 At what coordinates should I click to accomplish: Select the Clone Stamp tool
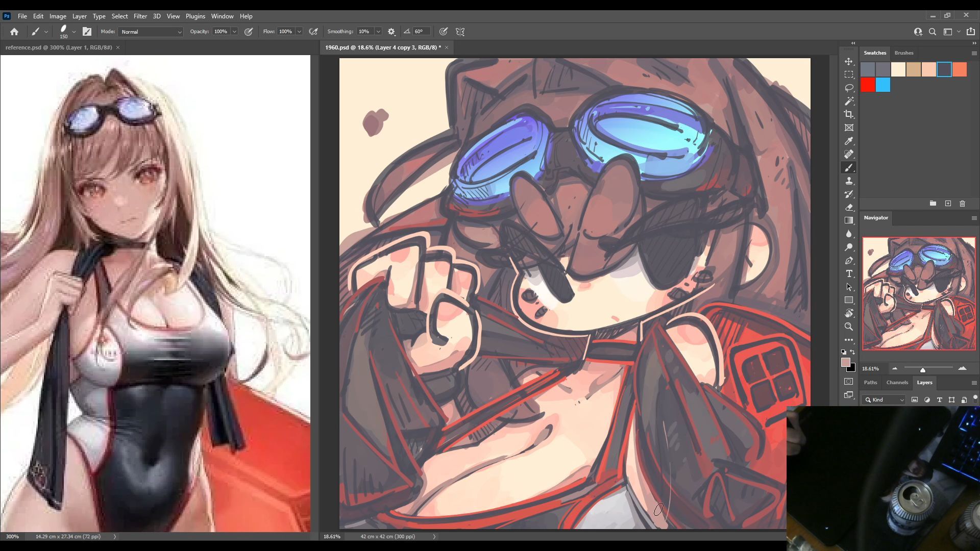[x=849, y=181]
